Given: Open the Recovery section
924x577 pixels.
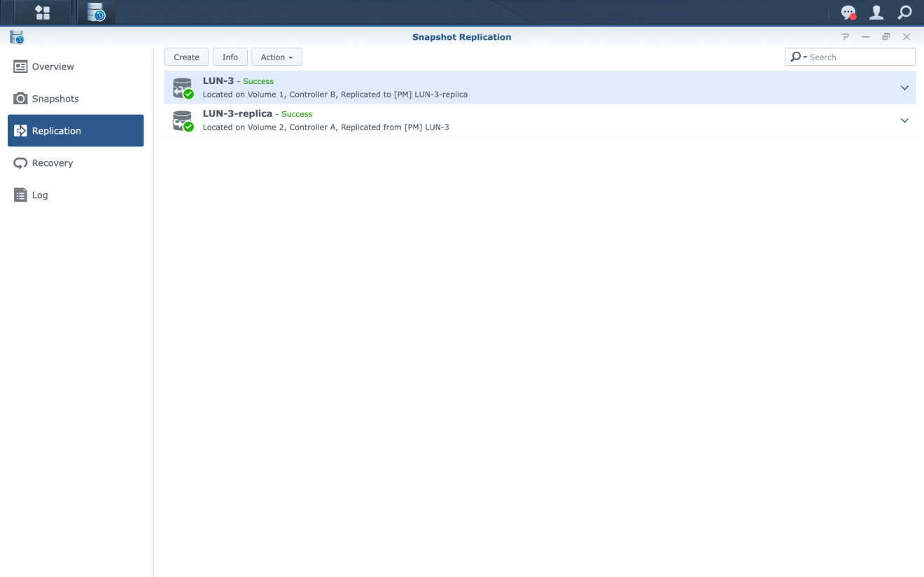Looking at the screenshot, I should tap(51, 162).
